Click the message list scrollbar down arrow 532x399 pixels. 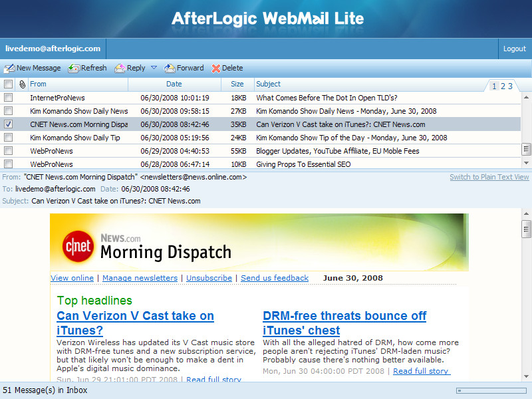[x=526, y=163]
